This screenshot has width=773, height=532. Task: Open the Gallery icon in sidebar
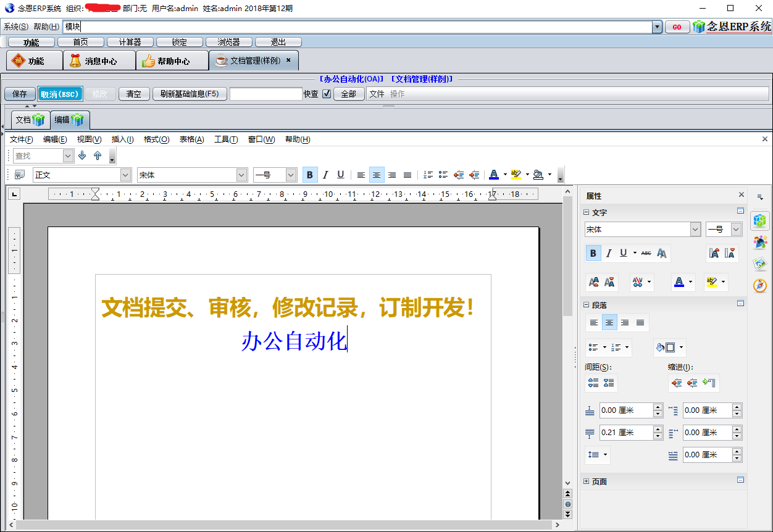tap(760, 264)
